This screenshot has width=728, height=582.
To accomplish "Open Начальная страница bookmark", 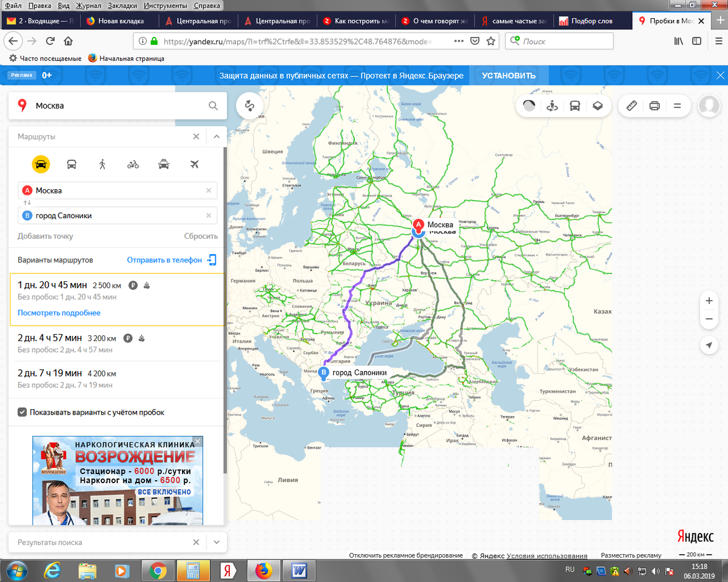I will coord(126,59).
